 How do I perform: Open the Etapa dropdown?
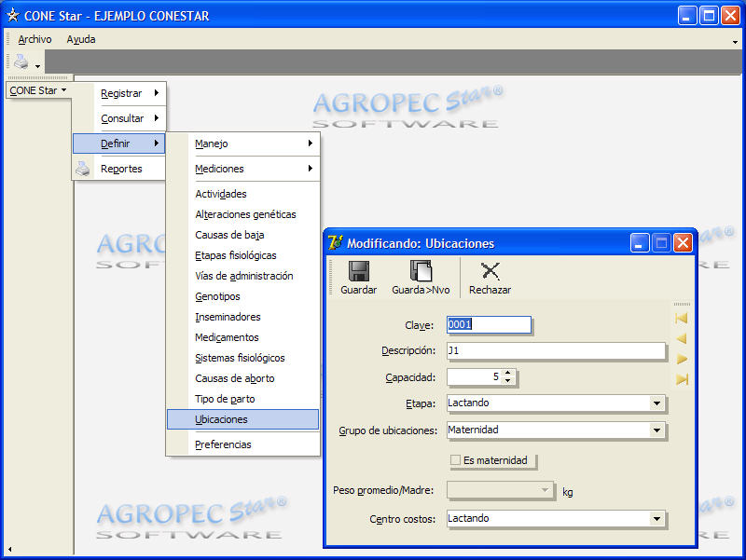(656, 403)
